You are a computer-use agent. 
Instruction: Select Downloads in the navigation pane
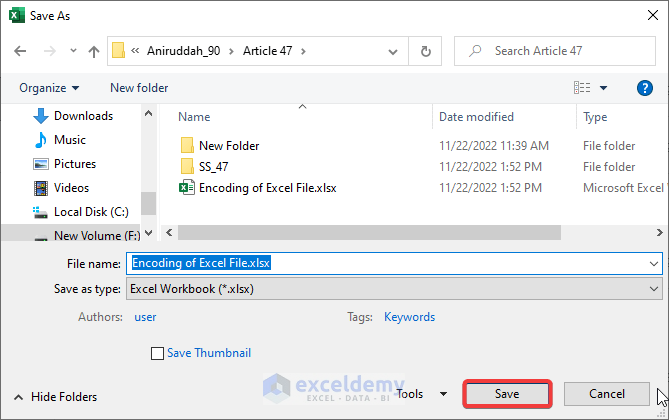tap(83, 116)
